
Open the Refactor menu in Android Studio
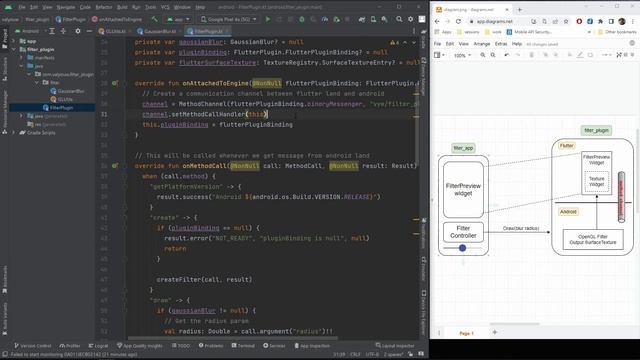point(104,7)
